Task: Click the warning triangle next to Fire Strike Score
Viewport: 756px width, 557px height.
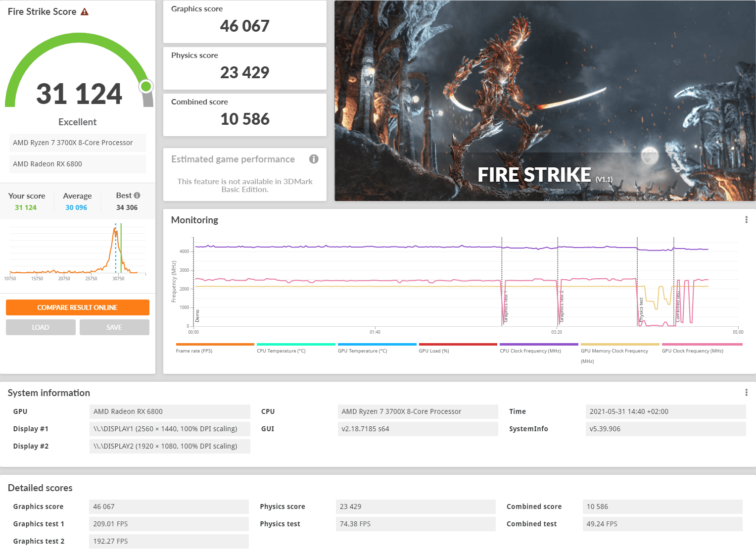Action: 85,12
